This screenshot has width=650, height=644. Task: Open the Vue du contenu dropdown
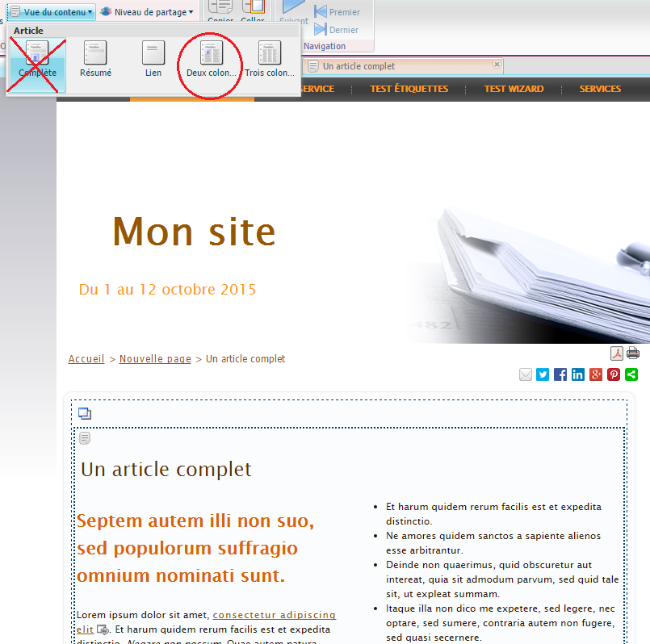(52, 12)
